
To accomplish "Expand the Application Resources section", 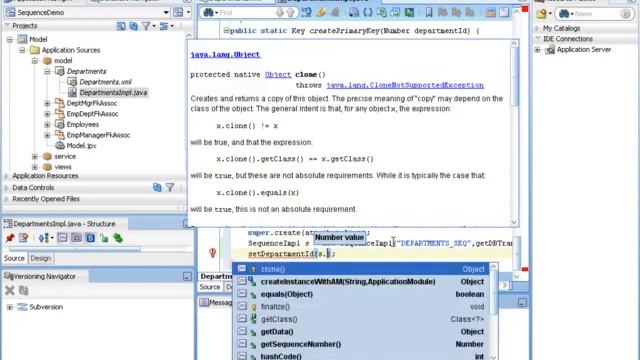I will click(7, 176).
